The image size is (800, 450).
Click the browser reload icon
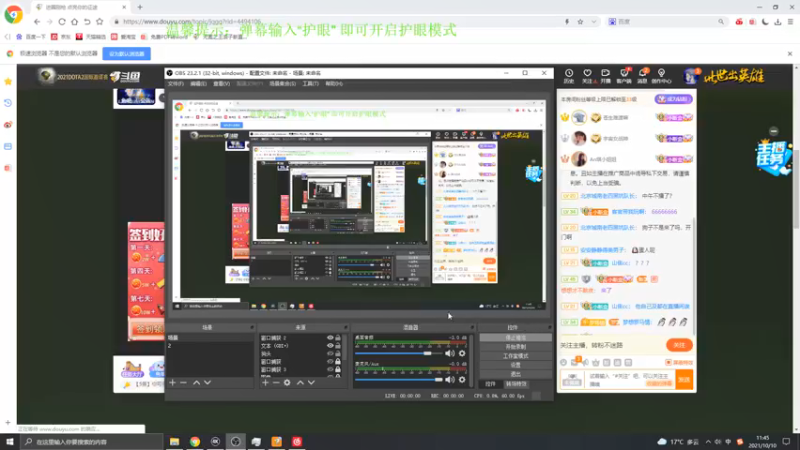tap(62, 22)
